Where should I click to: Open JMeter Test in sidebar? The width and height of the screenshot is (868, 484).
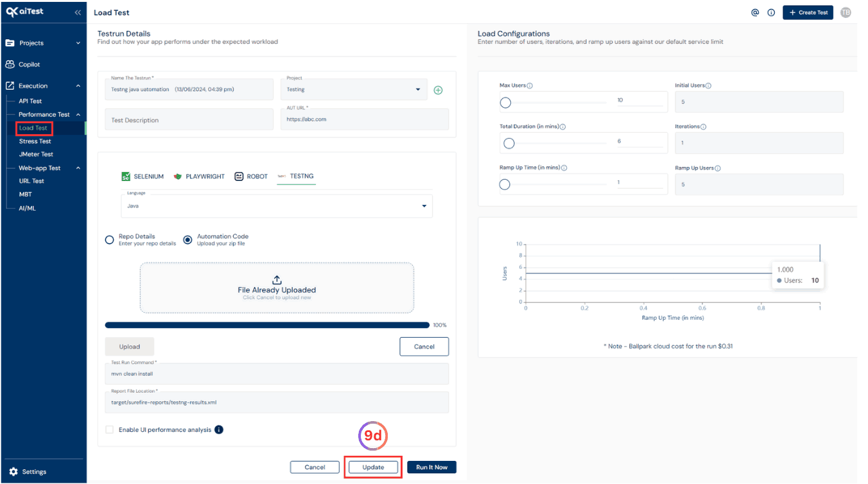[36, 154]
